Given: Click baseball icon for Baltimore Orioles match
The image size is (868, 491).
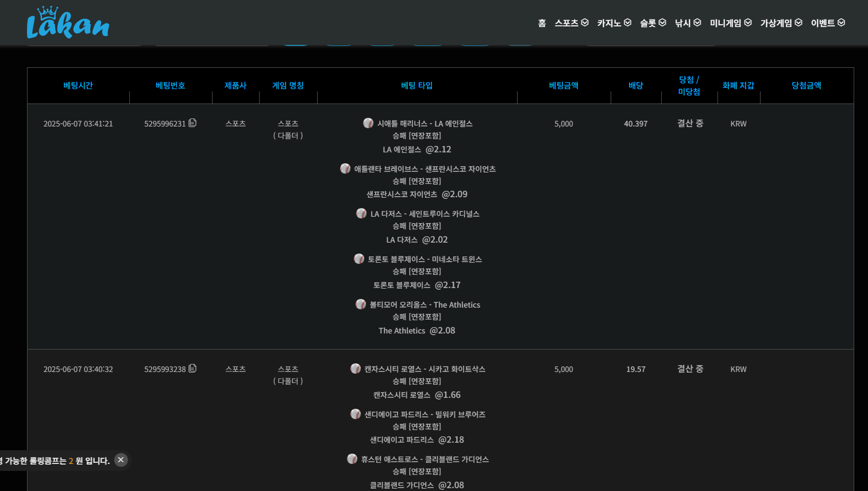Looking at the screenshot, I should coord(361,304).
